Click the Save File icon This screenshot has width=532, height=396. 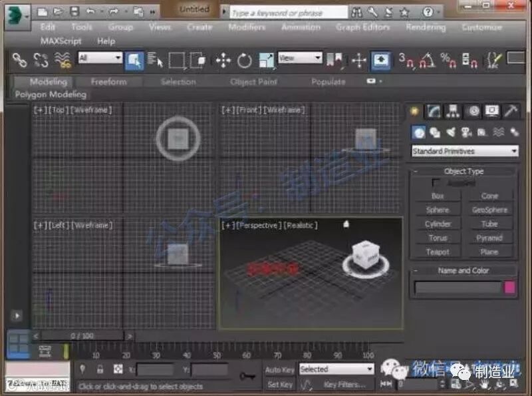click(x=74, y=12)
